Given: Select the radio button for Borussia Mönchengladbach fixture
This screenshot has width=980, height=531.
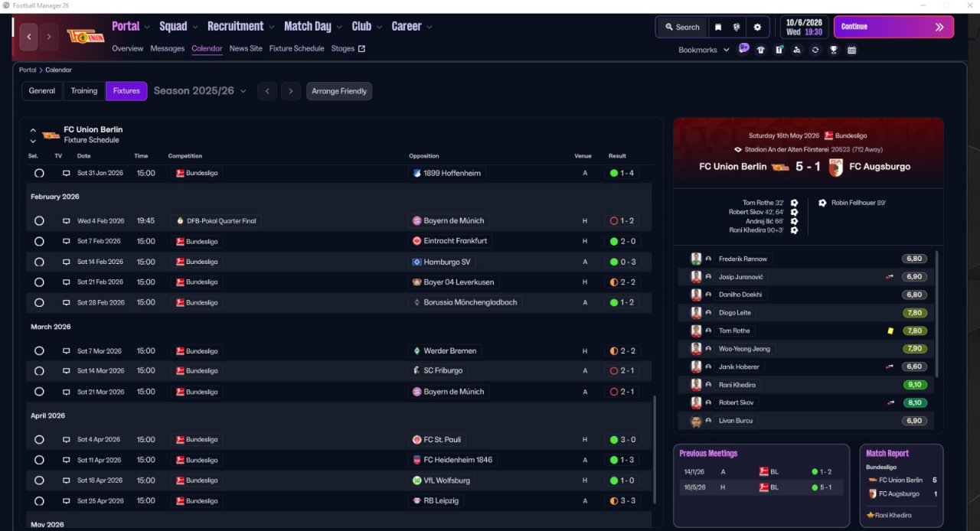Looking at the screenshot, I should click(39, 303).
